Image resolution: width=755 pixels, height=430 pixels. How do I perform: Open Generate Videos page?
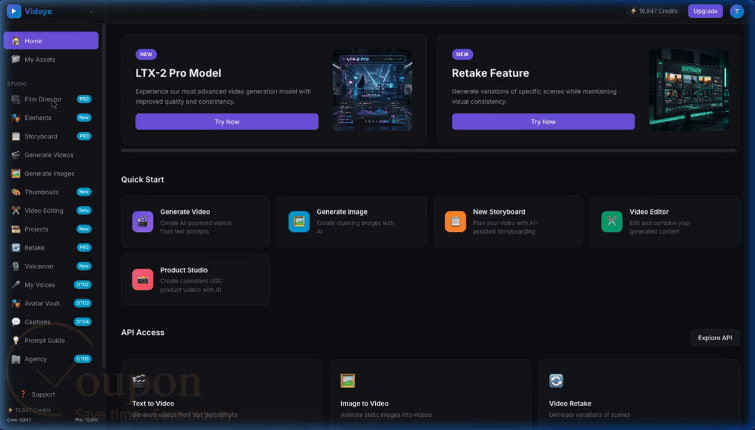click(x=51, y=155)
